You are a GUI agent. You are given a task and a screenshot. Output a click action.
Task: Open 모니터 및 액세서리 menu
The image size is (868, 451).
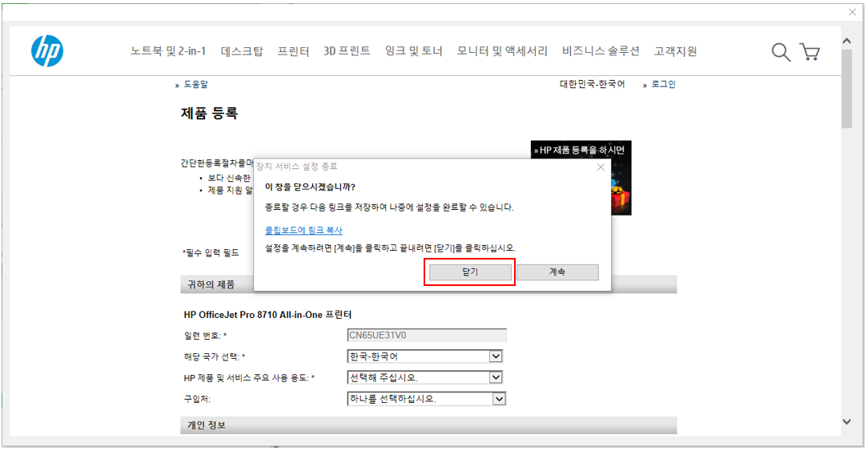tap(501, 51)
